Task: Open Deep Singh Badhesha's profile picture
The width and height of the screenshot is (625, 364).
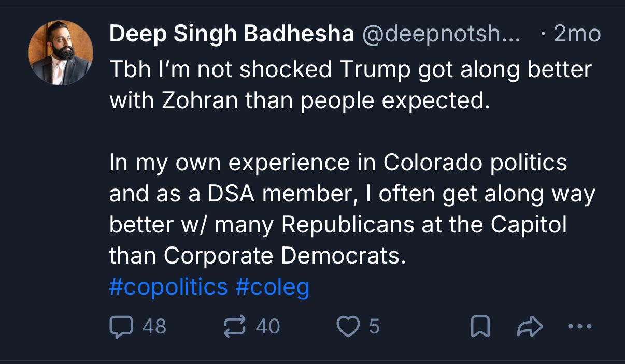Action: pyautogui.click(x=61, y=53)
